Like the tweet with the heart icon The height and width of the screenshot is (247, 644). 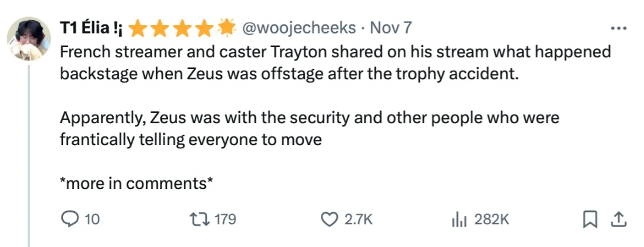[330, 220]
